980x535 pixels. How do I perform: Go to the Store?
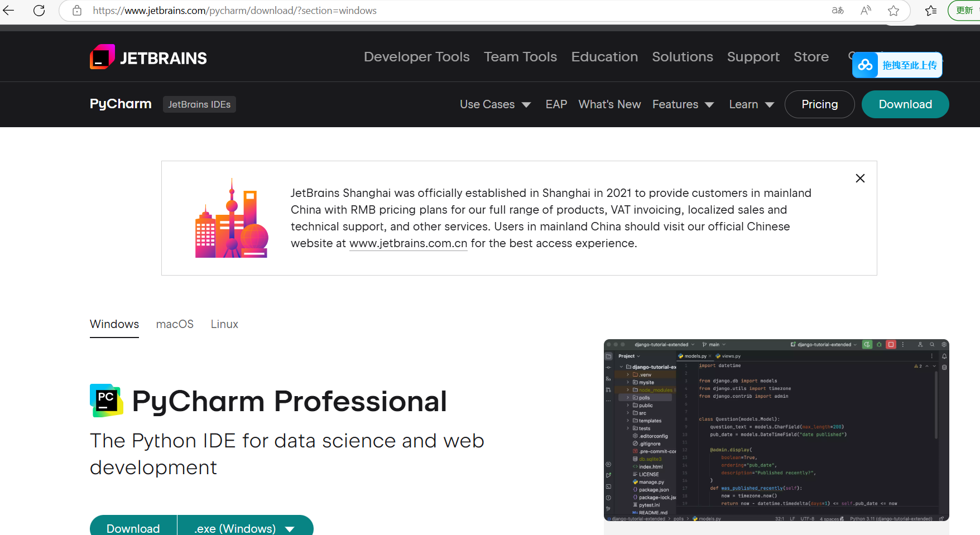click(x=811, y=57)
